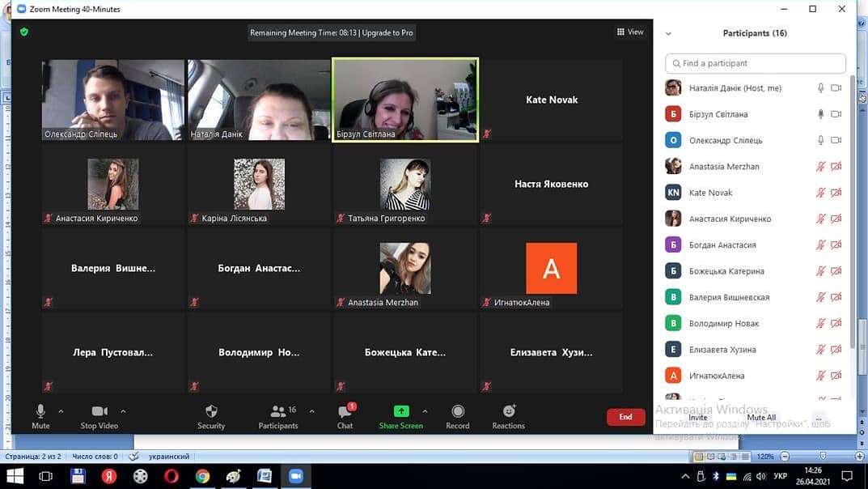This screenshot has width=868, height=489.
Task: Open the Participants panel icon
Action: click(278, 412)
